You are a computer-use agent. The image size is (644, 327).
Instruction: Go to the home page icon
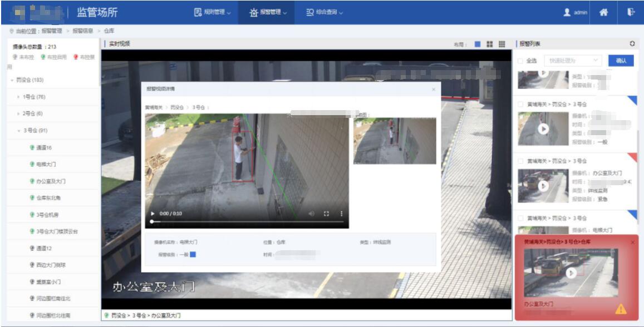tap(603, 12)
